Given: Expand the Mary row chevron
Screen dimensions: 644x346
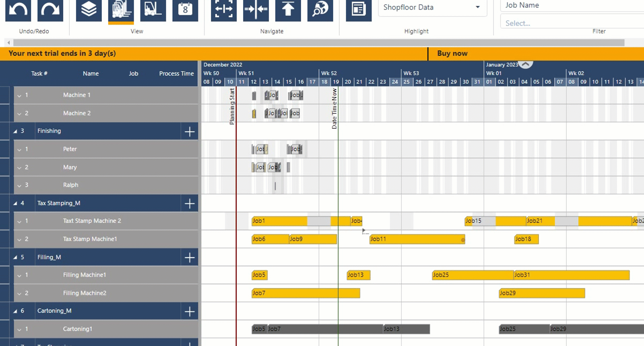Looking at the screenshot, I should coord(19,168).
